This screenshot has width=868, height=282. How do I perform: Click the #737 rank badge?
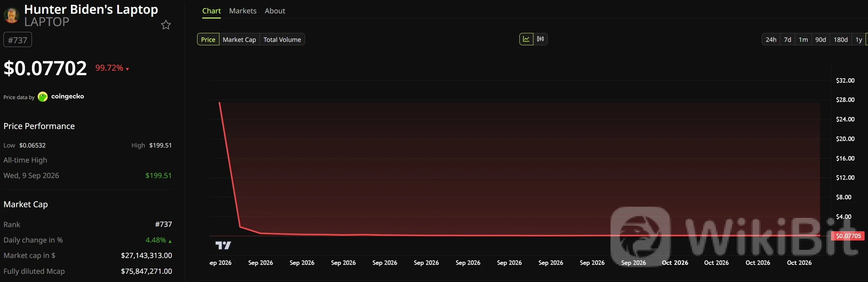[x=17, y=40]
